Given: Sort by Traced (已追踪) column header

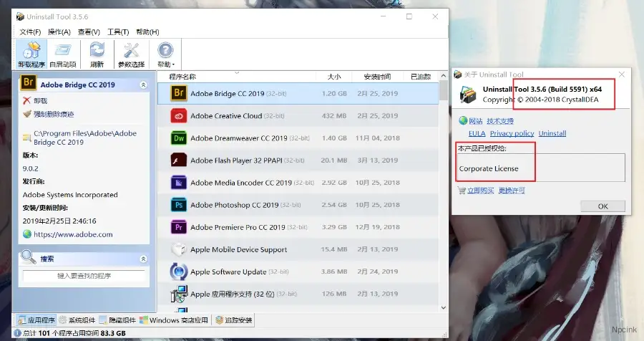Looking at the screenshot, I should coord(421,77).
